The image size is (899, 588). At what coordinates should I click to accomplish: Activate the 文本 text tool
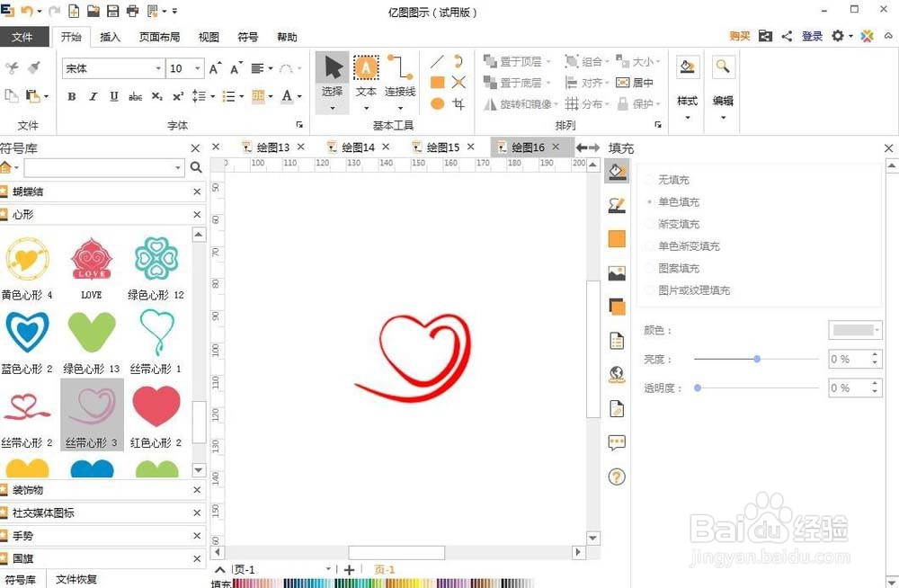point(366,76)
